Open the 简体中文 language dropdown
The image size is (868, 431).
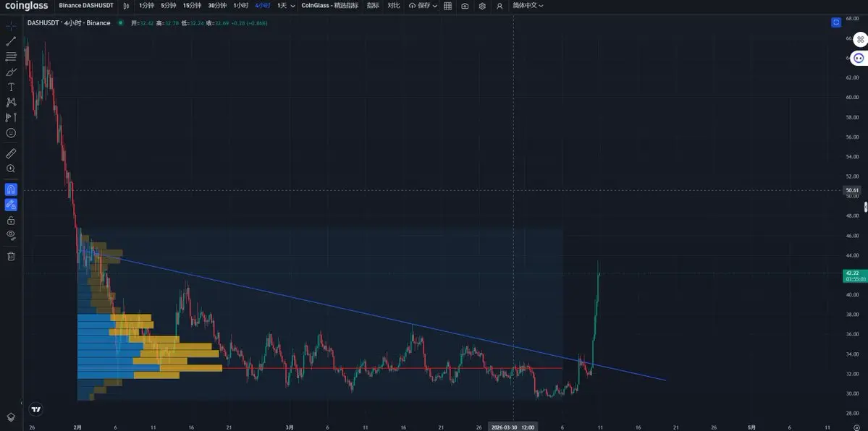click(528, 6)
